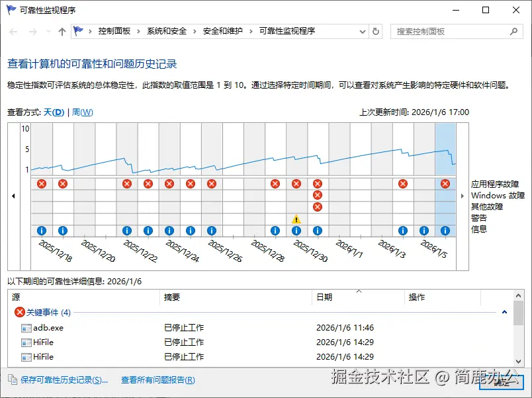Open the 系统和安全 breadcrumb

[167, 31]
